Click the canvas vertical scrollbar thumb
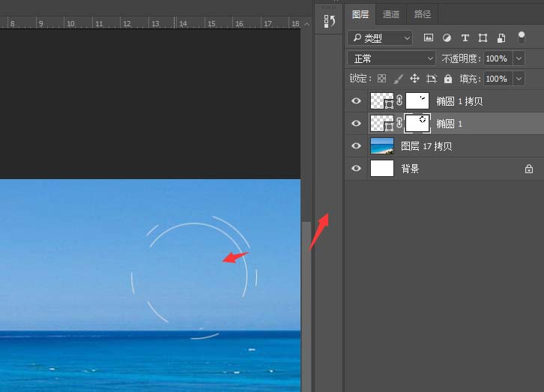The image size is (544, 392). coord(306,307)
